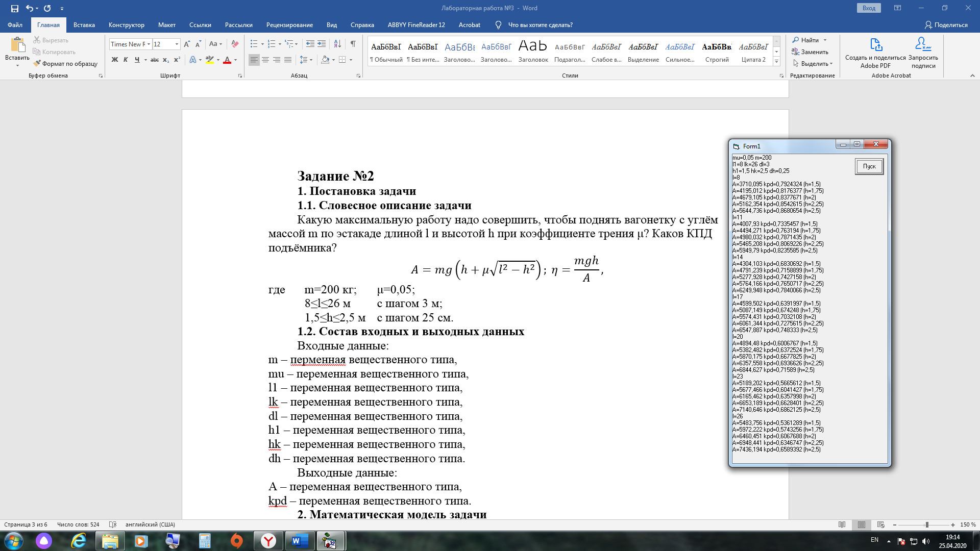
Task: Increase paragraph indent
Action: click(x=322, y=44)
